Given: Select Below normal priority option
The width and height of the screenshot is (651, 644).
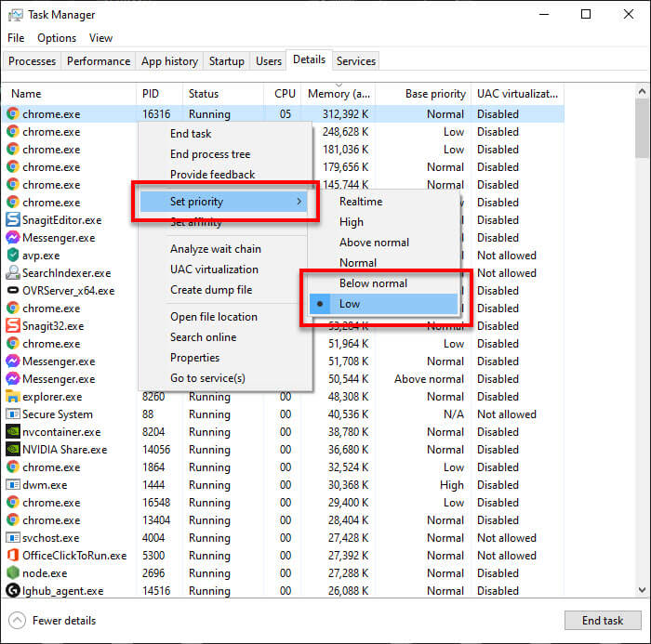Looking at the screenshot, I should pos(383,283).
